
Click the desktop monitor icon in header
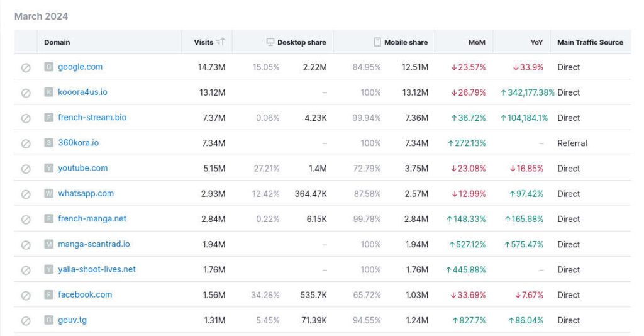270,42
